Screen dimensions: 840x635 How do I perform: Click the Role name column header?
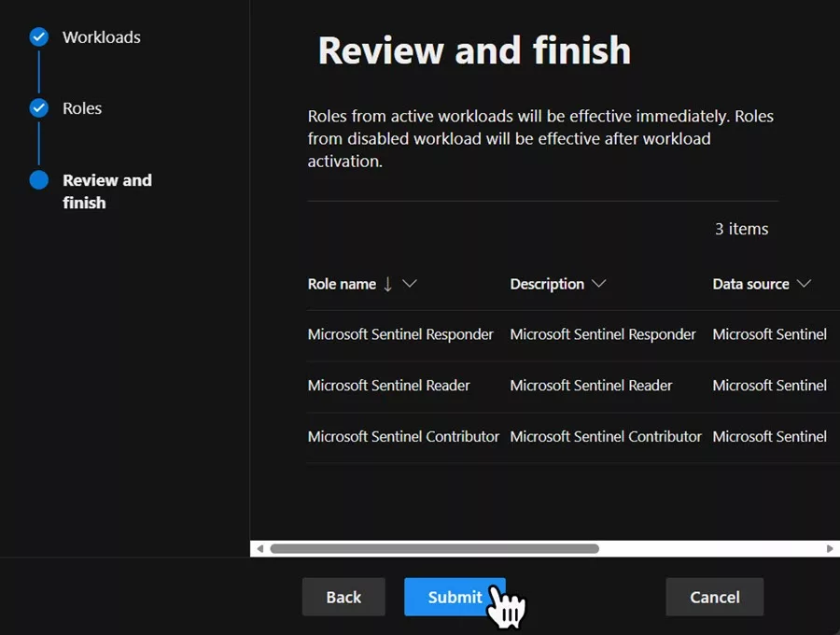point(342,284)
